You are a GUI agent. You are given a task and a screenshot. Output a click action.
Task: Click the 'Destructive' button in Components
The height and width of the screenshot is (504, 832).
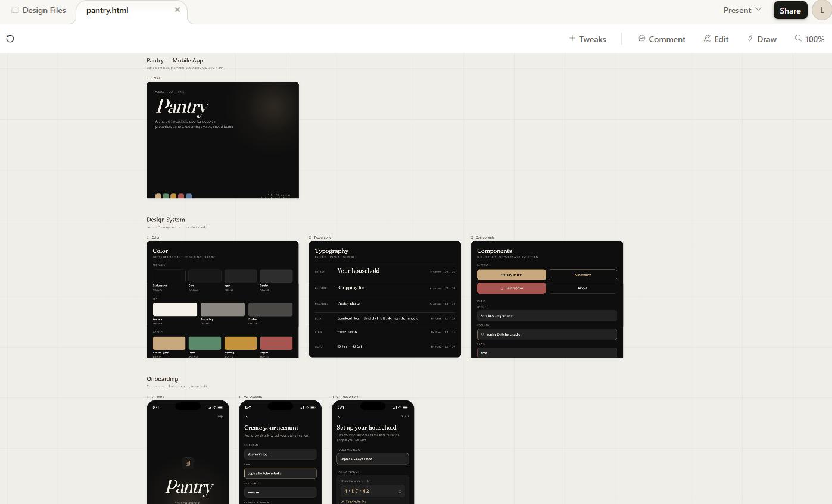pos(512,288)
